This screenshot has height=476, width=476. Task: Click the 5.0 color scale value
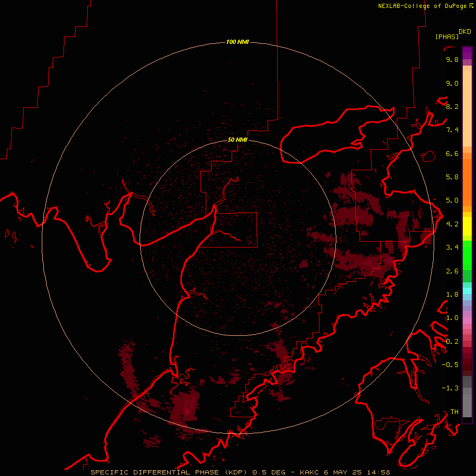point(452,200)
